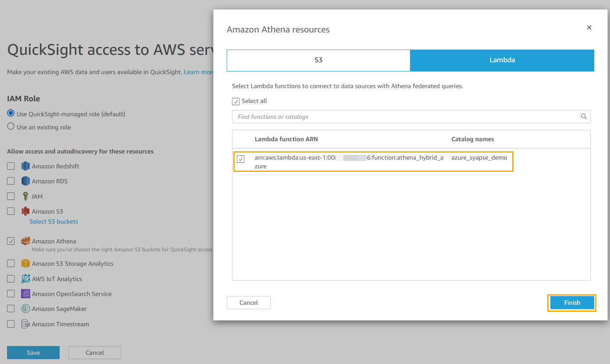
Task: Click Finish in Athena resources dialog
Action: tap(572, 303)
